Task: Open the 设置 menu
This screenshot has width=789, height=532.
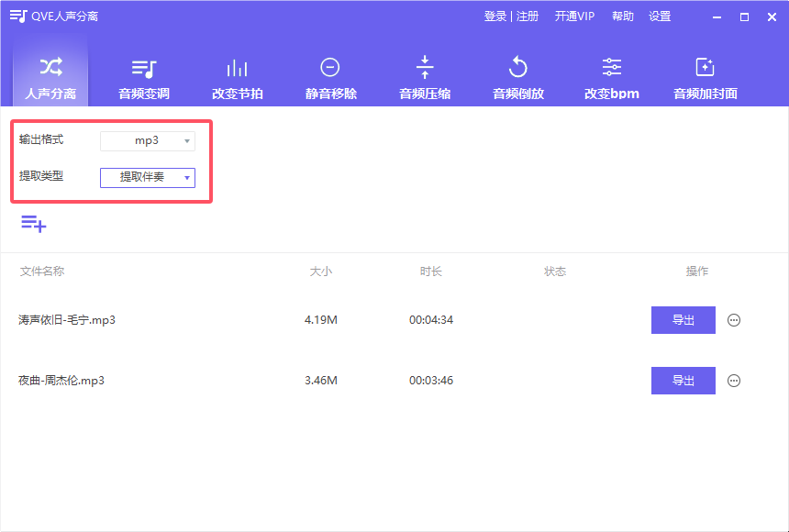Action: [660, 17]
